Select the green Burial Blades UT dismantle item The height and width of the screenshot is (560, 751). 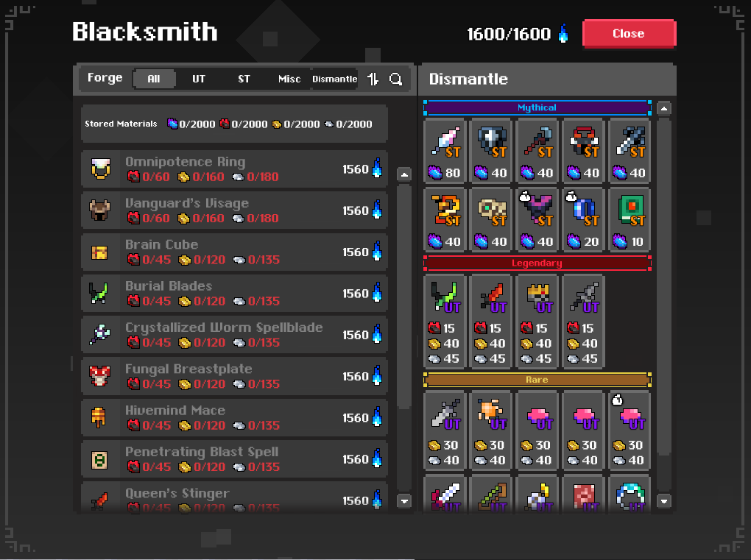[x=445, y=321]
